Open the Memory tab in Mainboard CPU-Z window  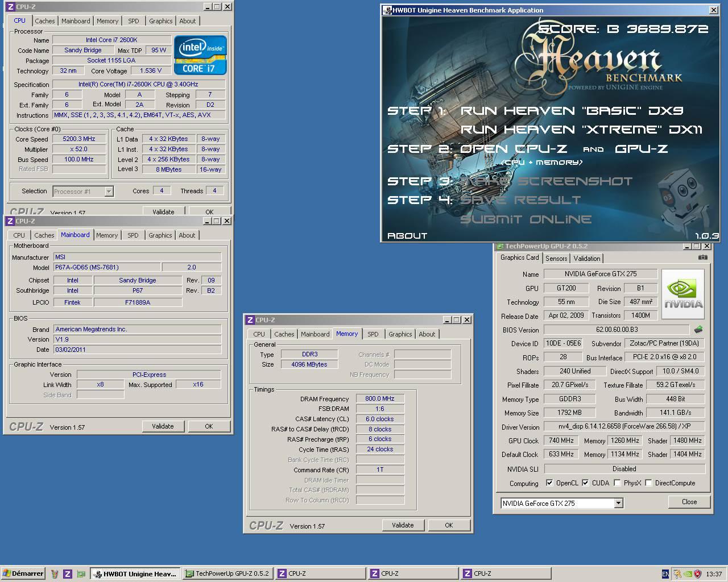point(107,235)
